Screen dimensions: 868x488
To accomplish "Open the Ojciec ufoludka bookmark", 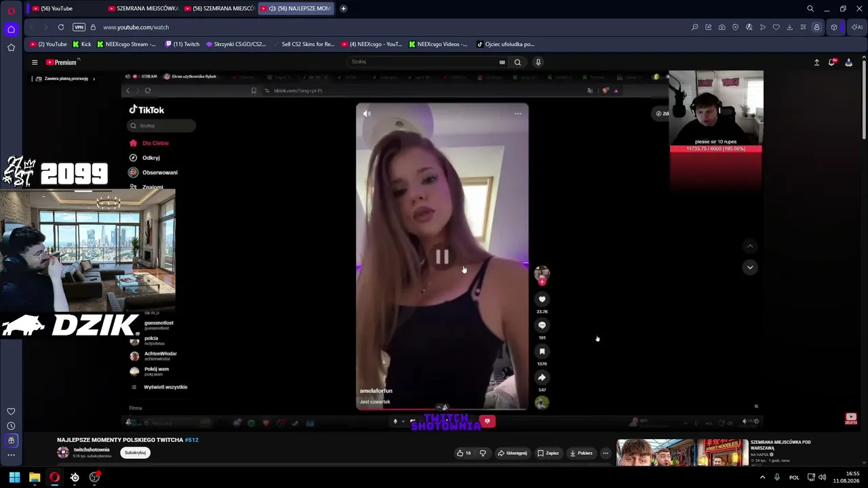I will [506, 45].
